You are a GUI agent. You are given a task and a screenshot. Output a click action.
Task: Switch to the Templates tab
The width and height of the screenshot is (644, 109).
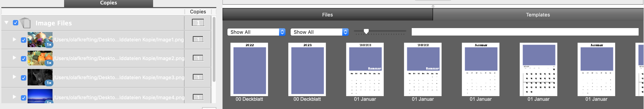tap(538, 14)
